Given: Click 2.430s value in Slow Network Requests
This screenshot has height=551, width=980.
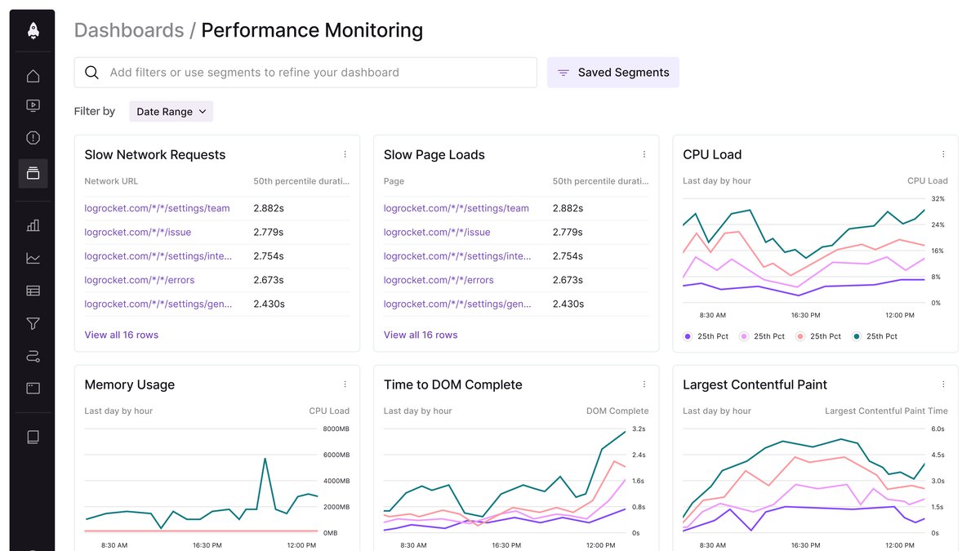Looking at the screenshot, I should [x=269, y=304].
